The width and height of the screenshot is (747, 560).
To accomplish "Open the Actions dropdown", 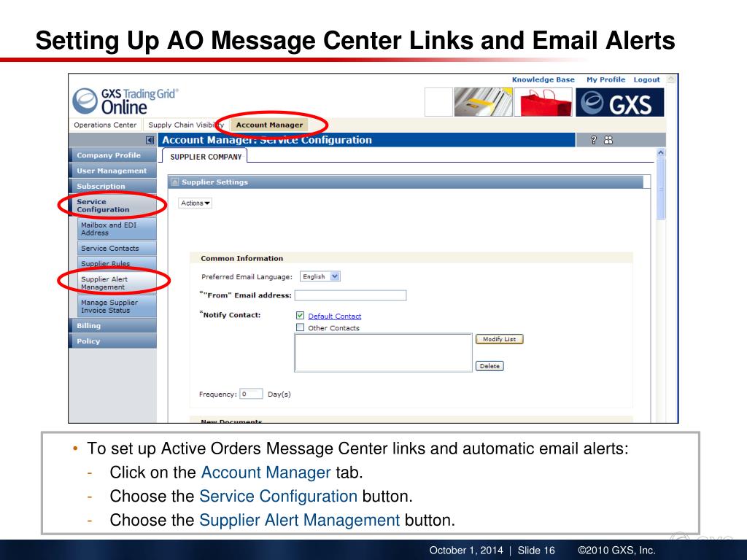I will click(195, 203).
